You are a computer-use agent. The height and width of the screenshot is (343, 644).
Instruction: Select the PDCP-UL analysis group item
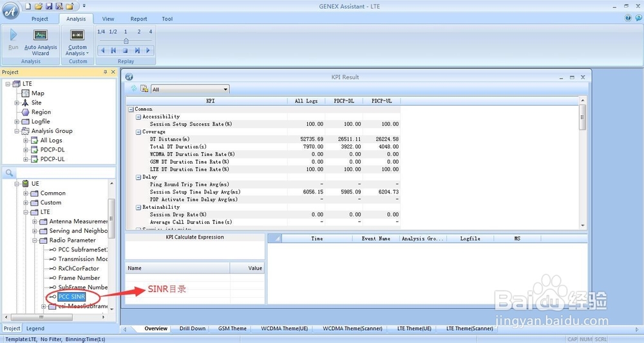coord(52,159)
